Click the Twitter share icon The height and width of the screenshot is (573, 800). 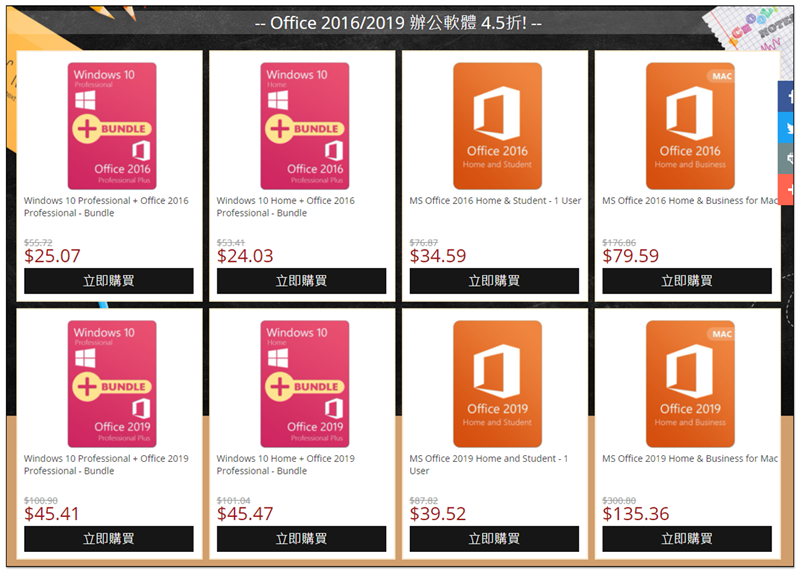786,128
